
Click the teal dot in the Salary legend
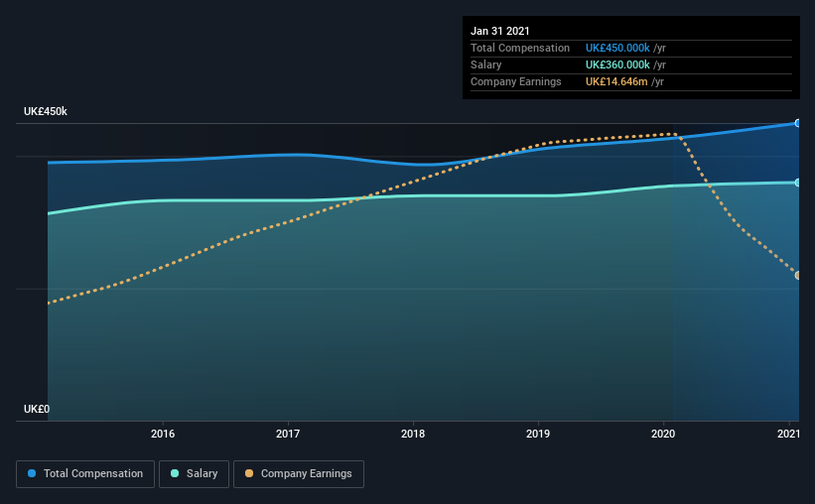click(175, 473)
